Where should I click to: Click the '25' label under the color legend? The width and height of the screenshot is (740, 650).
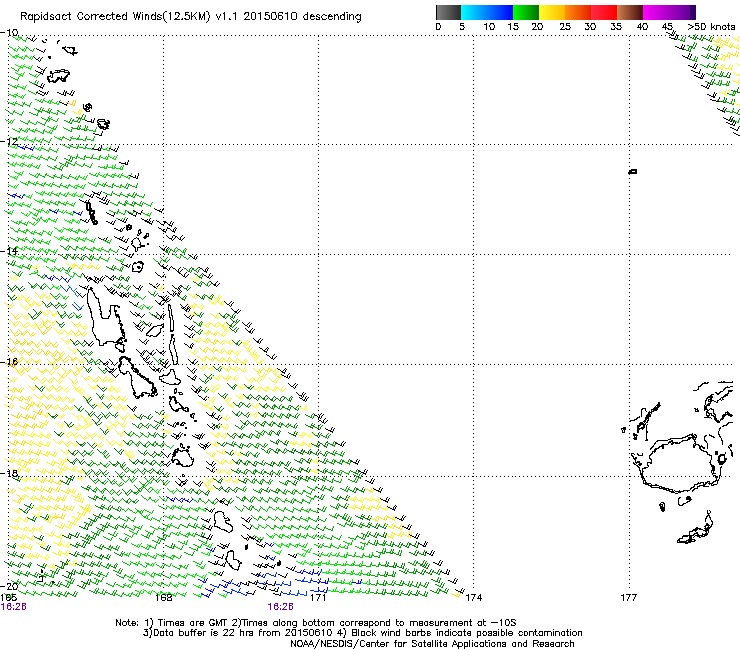coord(565,27)
